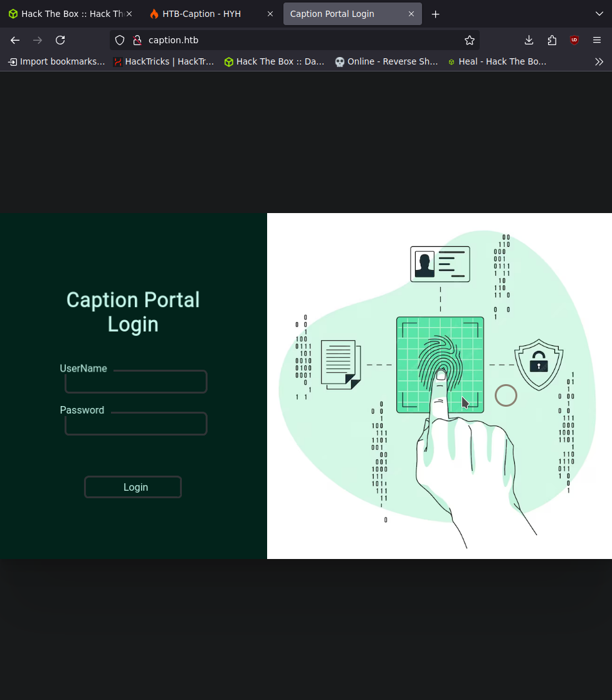Expand the list all tabs dropdown
This screenshot has height=700, width=612.
click(599, 14)
